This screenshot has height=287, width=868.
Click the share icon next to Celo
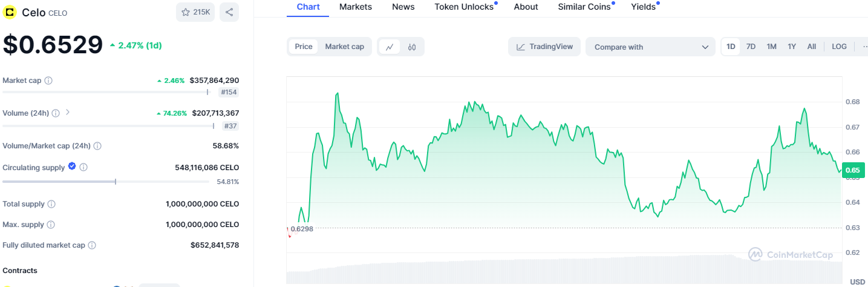pos(229,12)
